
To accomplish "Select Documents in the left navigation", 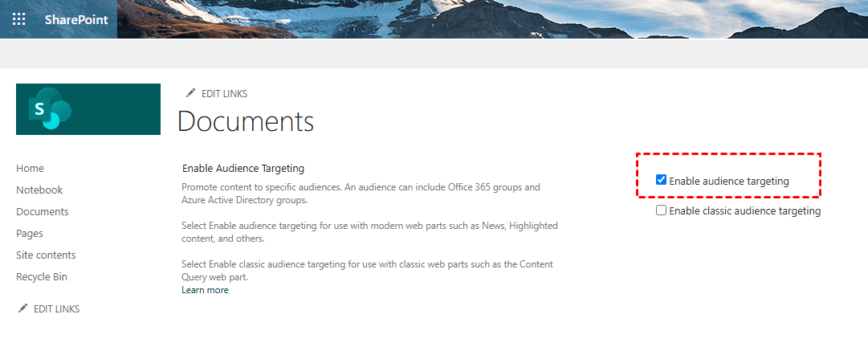I will click(x=42, y=212).
